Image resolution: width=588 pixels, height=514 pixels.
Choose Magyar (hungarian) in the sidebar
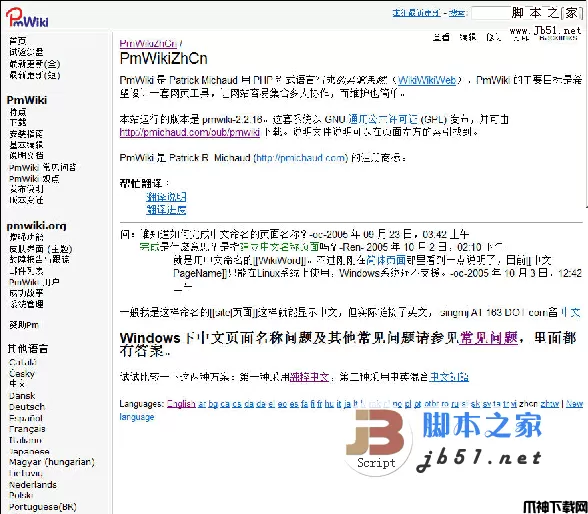click(x=52, y=462)
